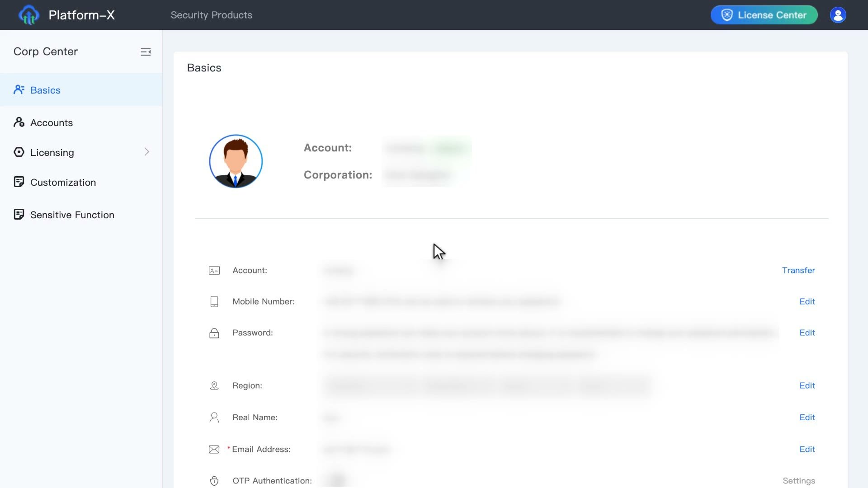Image resolution: width=868 pixels, height=488 pixels.
Task: Click the Accounts user icon
Action: coord(19,122)
